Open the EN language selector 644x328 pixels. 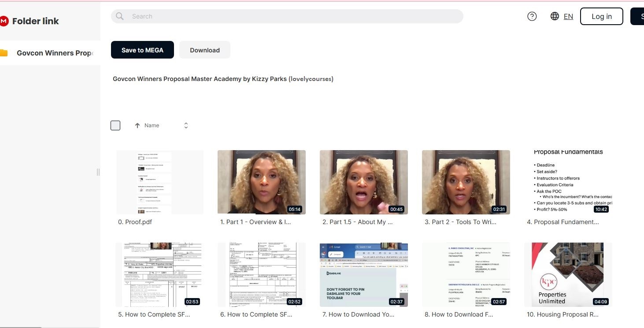pos(568,16)
